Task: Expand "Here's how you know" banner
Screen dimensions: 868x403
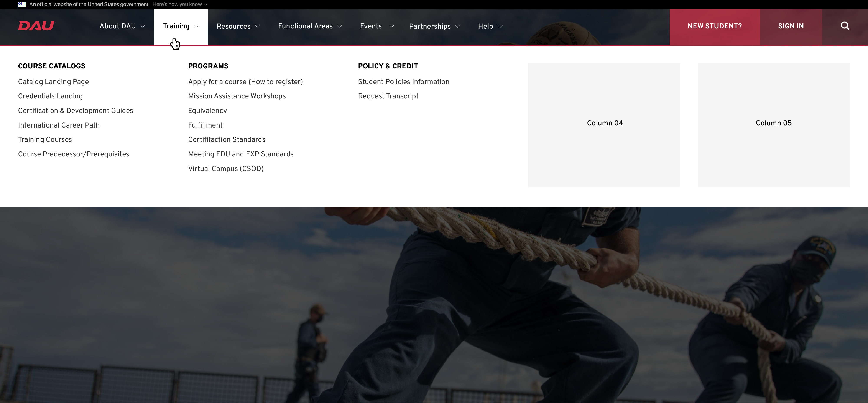Action: coord(180,4)
